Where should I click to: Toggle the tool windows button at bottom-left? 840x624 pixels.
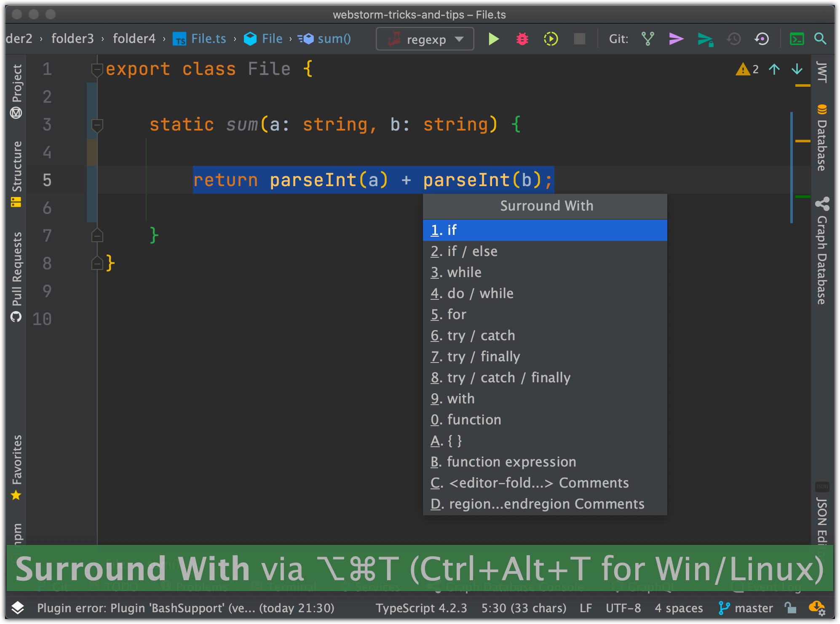pyautogui.click(x=17, y=608)
